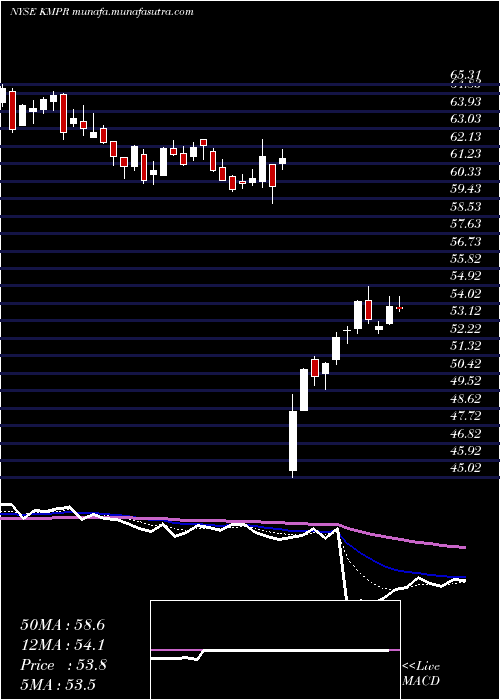500x700 pixels.
Task: Click the 62.13 price axis label
Action: point(465,137)
